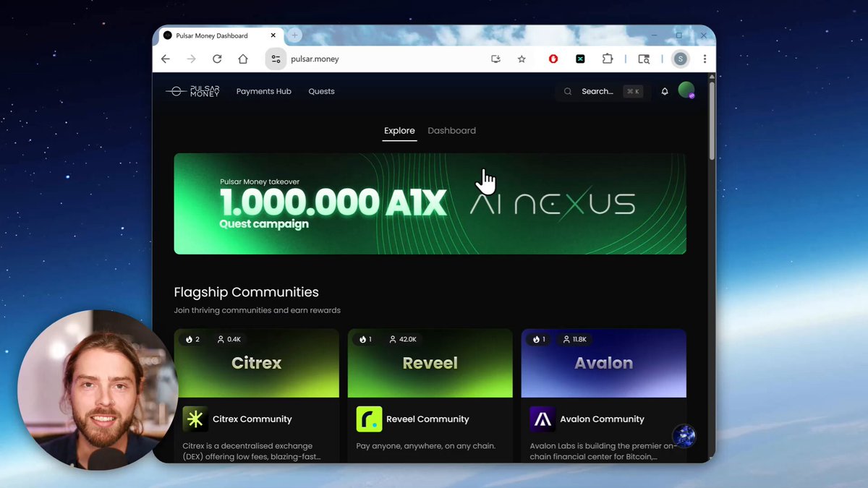Click 'Join thriving communities and earn rewards' text

coord(257,310)
